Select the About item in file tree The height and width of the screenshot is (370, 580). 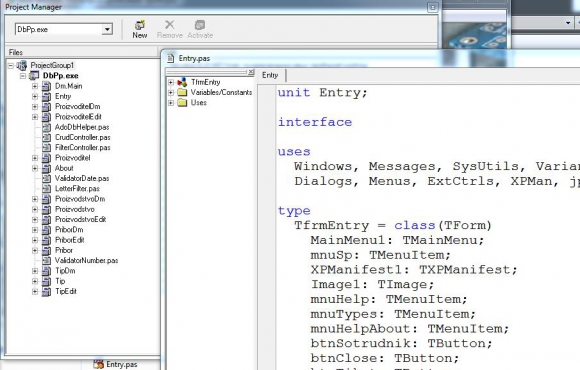64,168
